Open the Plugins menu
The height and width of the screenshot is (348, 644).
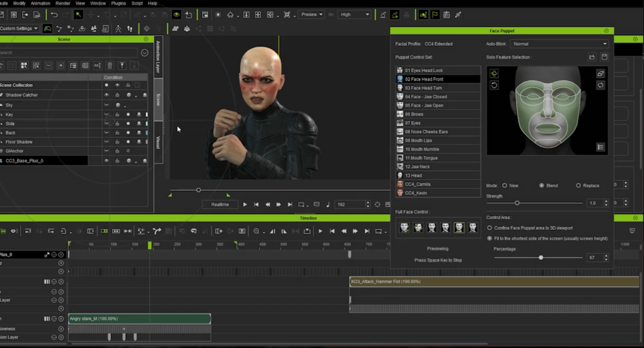tap(118, 3)
